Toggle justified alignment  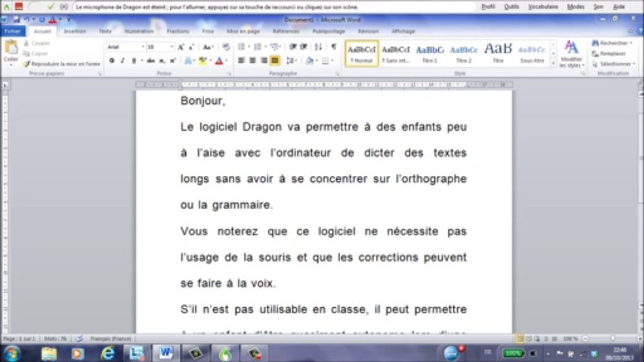275,61
